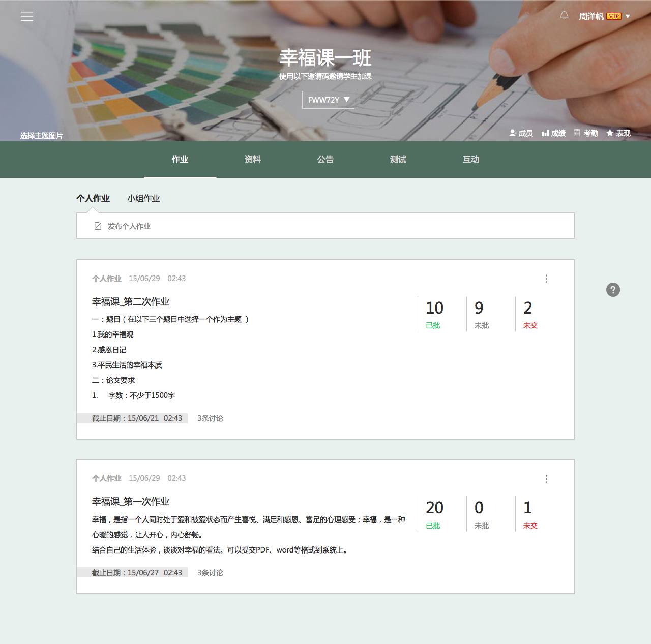Click the notification bell icon
Viewport: 651px width, 644px height.
pos(564,16)
